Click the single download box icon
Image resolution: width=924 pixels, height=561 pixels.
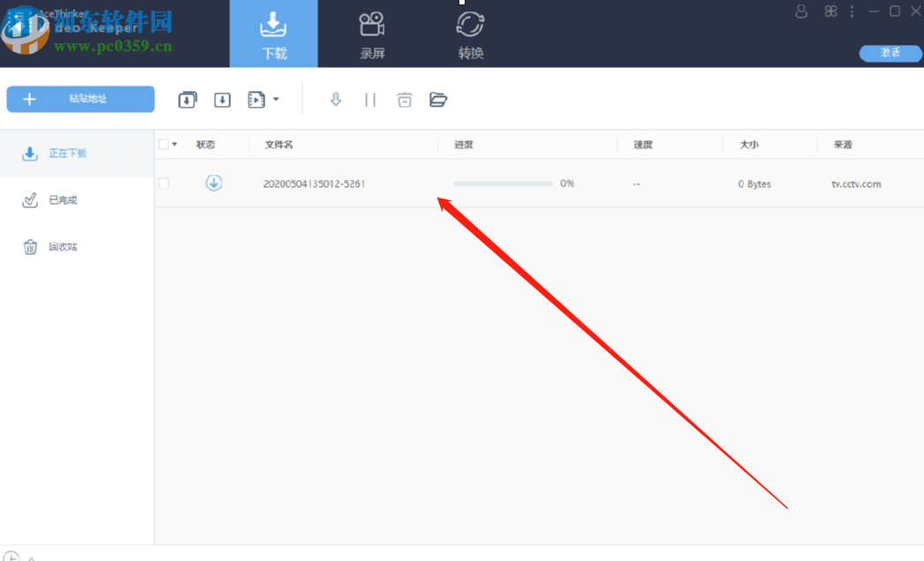pos(222,100)
